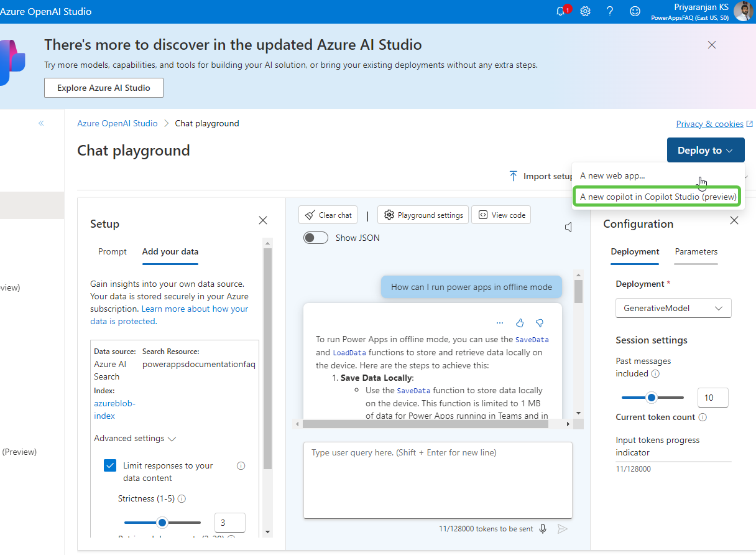Open the feedback smiley icon
756x555 pixels.
635,11
